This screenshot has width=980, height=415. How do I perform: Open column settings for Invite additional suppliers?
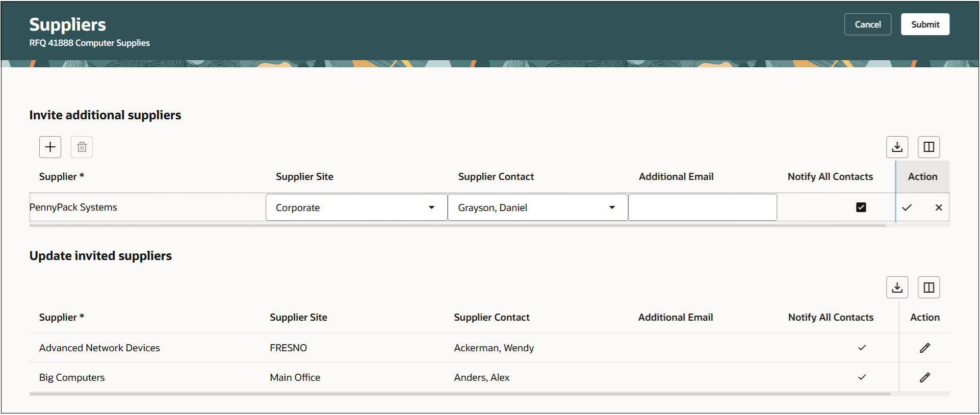[929, 147]
